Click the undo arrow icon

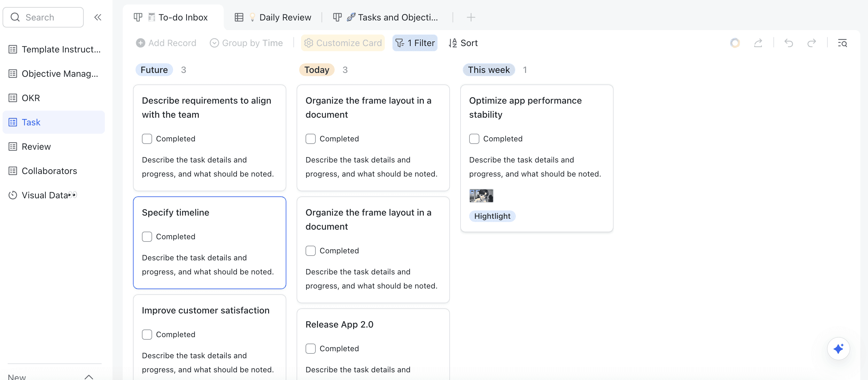coord(788,43)
